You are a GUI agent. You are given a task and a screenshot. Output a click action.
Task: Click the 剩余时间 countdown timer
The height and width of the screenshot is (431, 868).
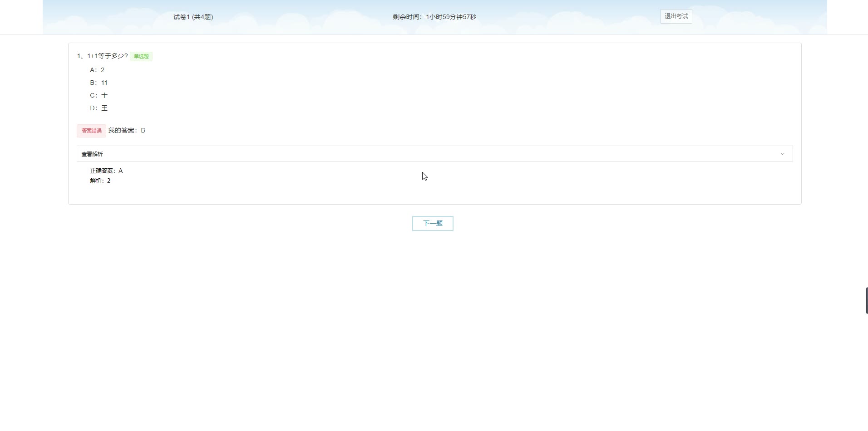click(x=435, y=17)
